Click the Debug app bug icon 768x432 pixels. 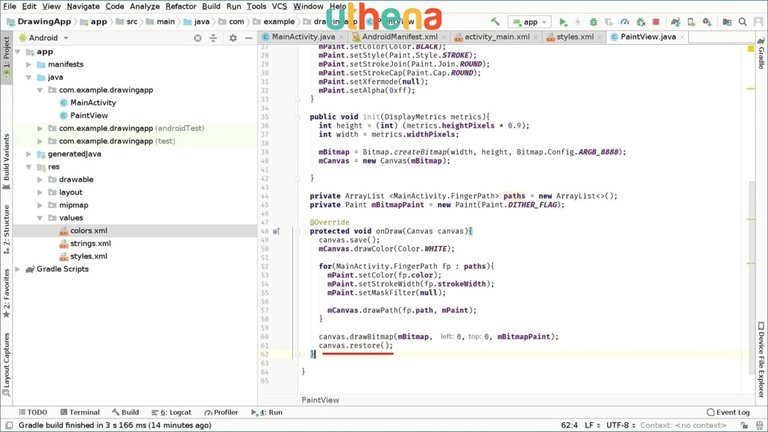(594, 21)
